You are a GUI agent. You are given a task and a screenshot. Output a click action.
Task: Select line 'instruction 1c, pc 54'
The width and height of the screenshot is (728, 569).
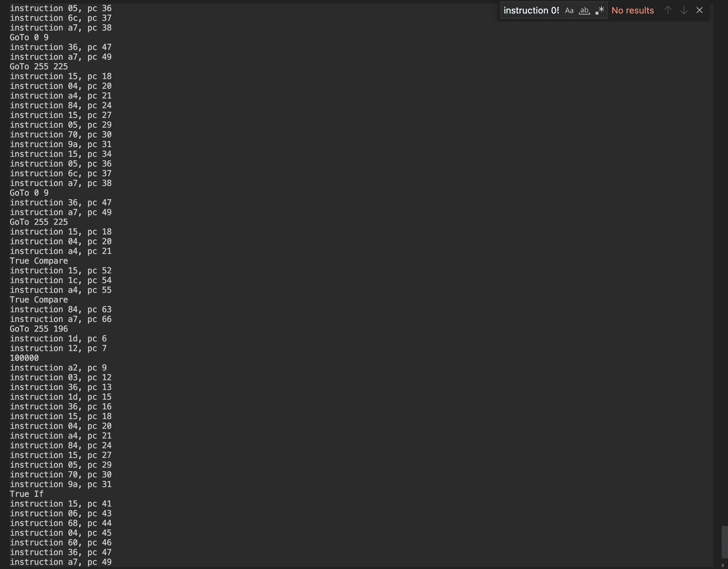click(61, 280)
